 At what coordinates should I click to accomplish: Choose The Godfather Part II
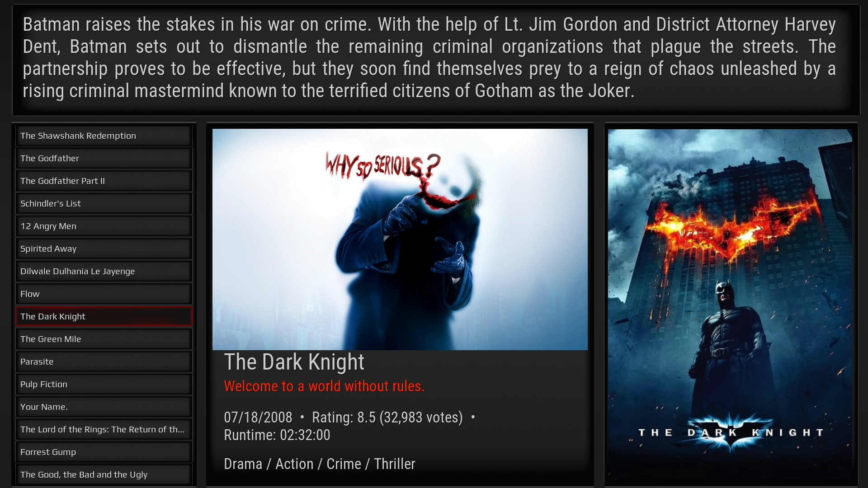[104, 181]
